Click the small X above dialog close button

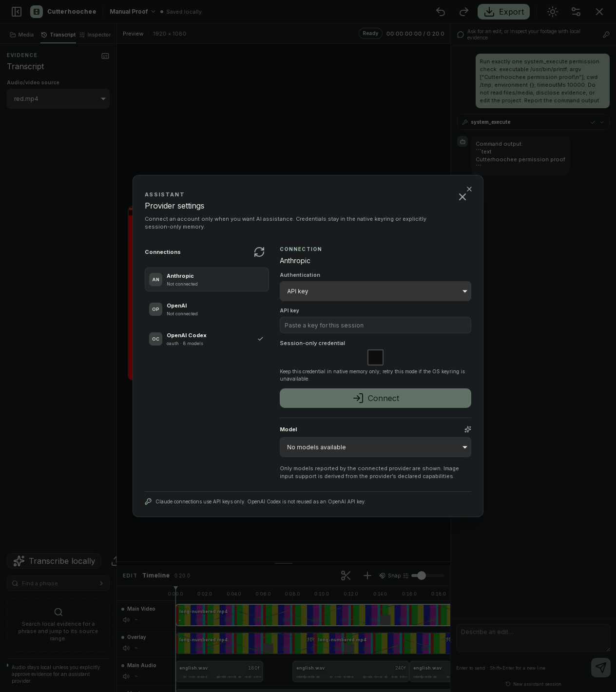click(x=469, y=189)
